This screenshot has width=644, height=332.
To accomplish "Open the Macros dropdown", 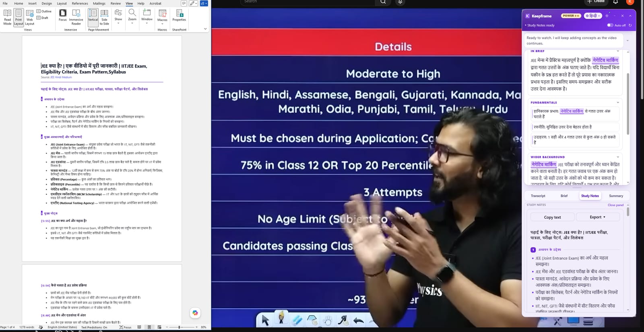I will tap(162, 17).
